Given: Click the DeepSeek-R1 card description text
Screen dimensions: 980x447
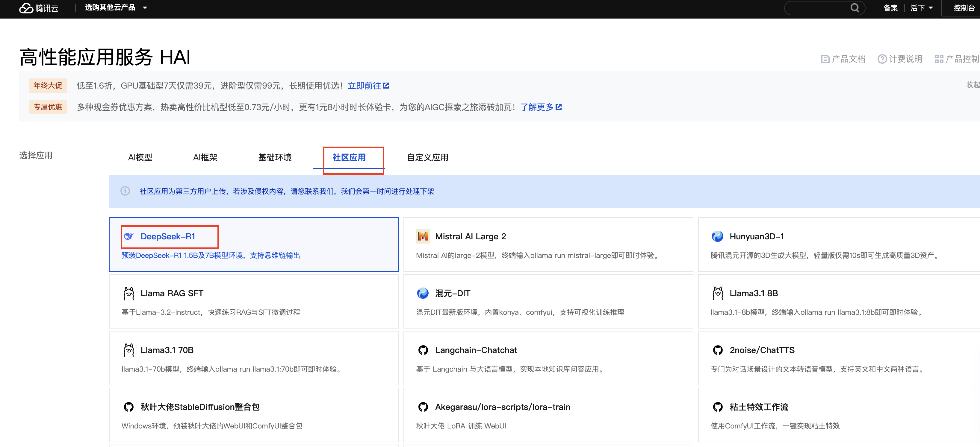Looking at the screenshot, I should point(211,256).
